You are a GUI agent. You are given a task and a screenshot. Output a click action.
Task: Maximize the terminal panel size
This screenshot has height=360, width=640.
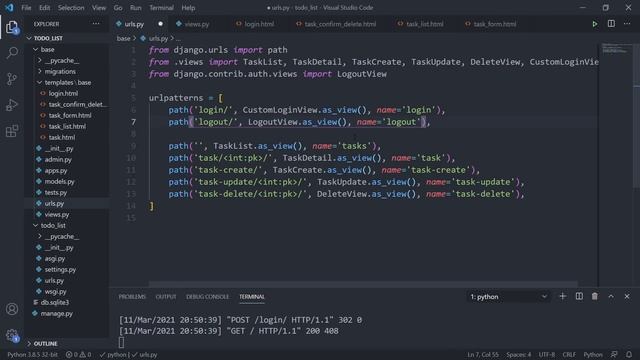611,296
